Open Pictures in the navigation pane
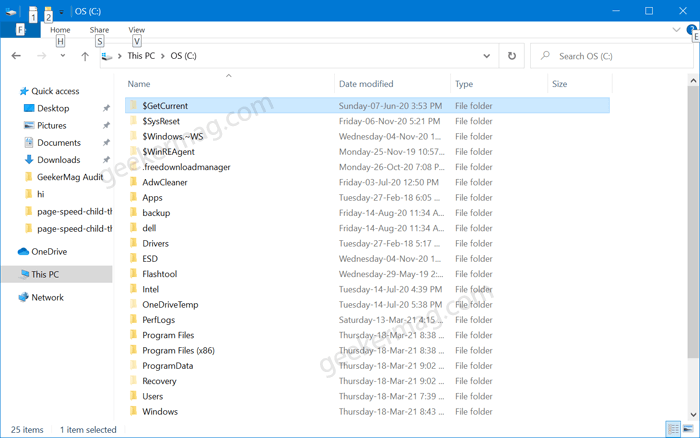Screen dimensions: 700x438 [52, 125]
